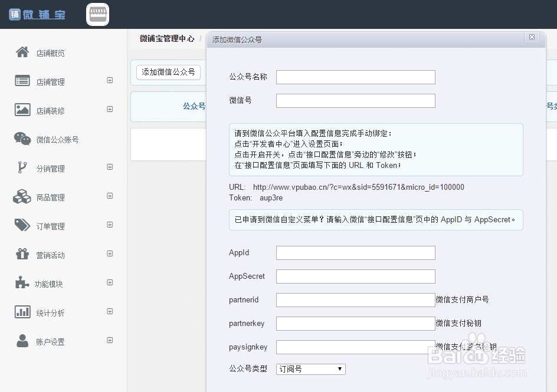Click the 微铺宝管理中心 breadcrumb link
This screenshot has width=557, height=392.
(167, 38)
